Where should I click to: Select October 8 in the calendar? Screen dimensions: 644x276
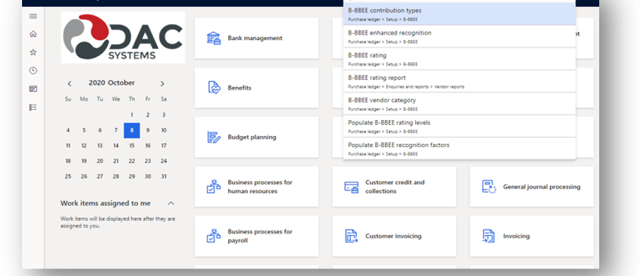point(132,130)
